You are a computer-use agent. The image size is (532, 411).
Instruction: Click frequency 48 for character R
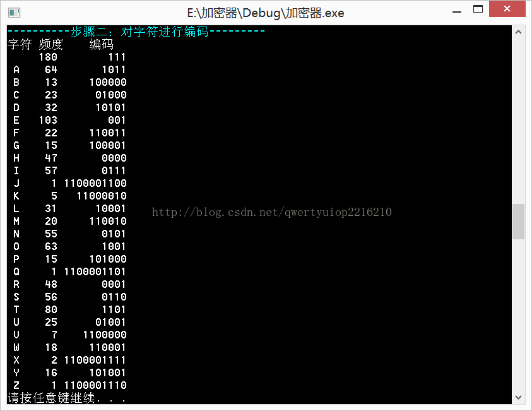51,284
